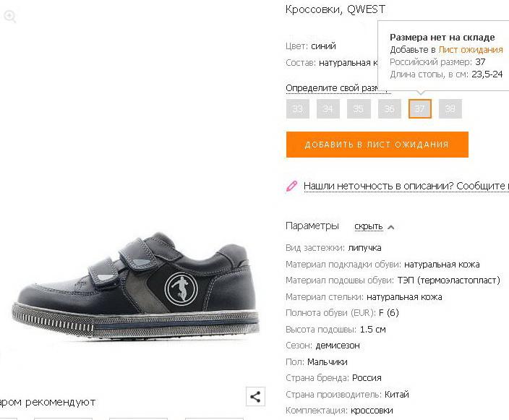Click the 'Кроссовки, QWEST' product title

(335, 9)
